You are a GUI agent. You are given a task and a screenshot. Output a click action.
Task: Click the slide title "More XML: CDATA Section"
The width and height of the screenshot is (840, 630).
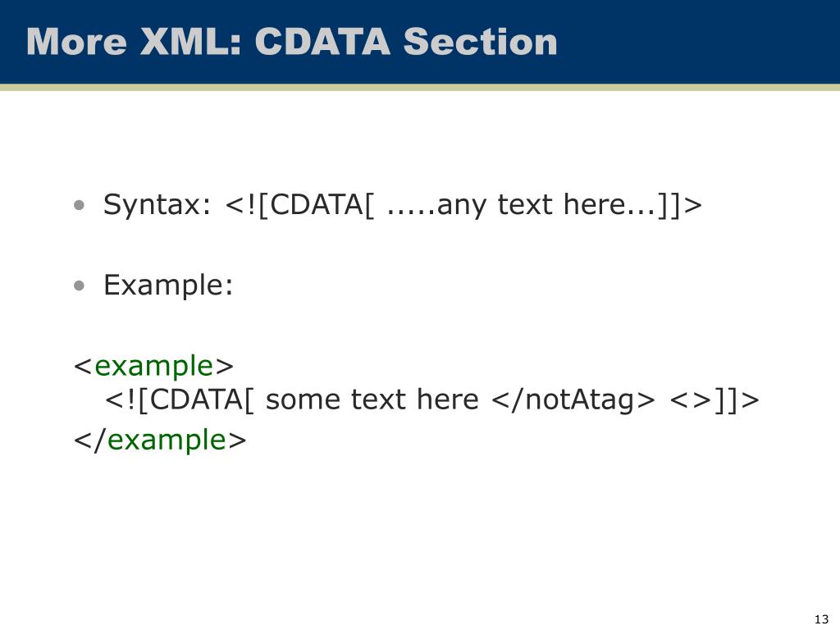click(291, 42)
